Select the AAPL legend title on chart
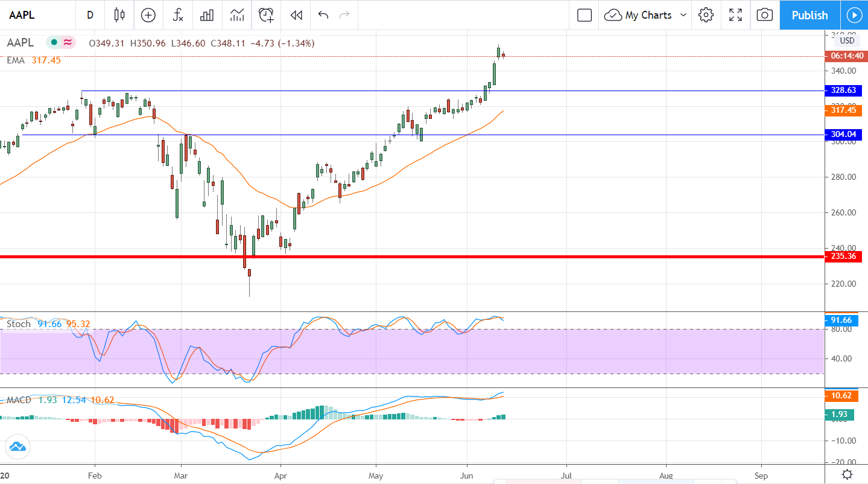 [21, 43]
